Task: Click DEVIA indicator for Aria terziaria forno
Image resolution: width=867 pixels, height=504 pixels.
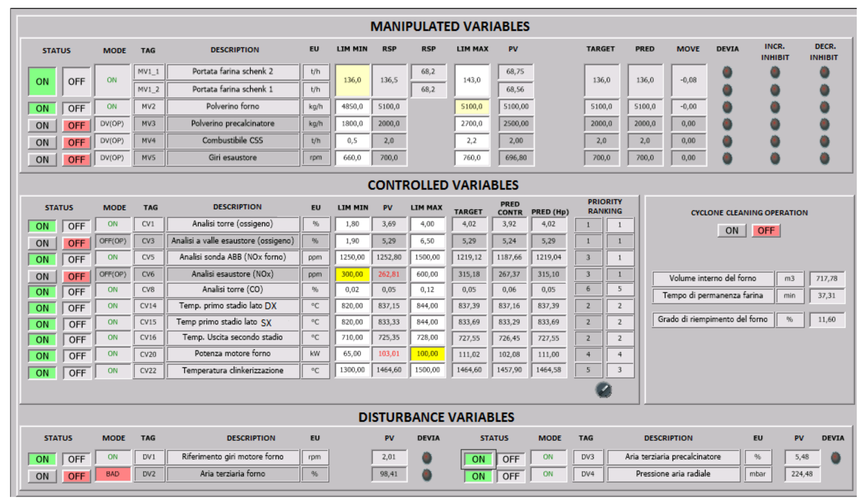Action: tap(427, 475)
